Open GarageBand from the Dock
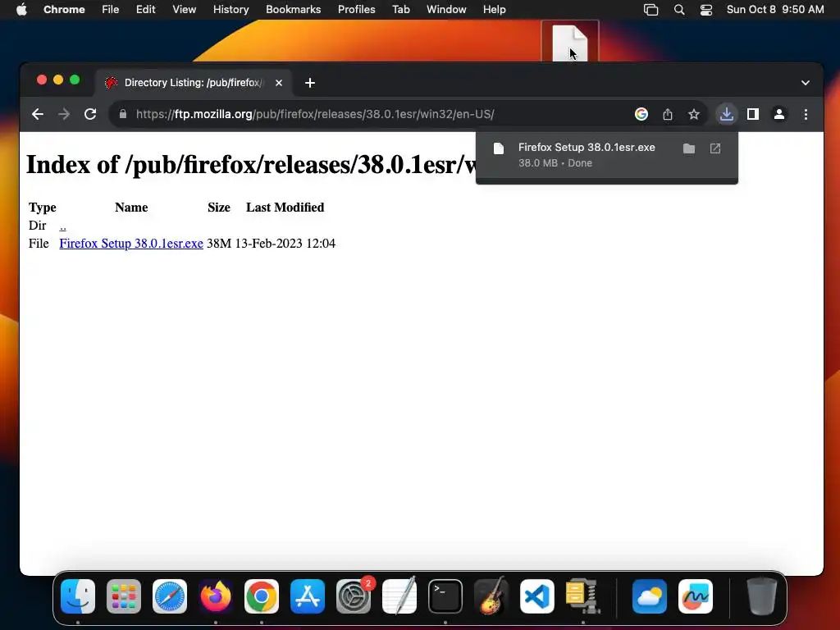The image size is (840, 630). tap(491, 596)
